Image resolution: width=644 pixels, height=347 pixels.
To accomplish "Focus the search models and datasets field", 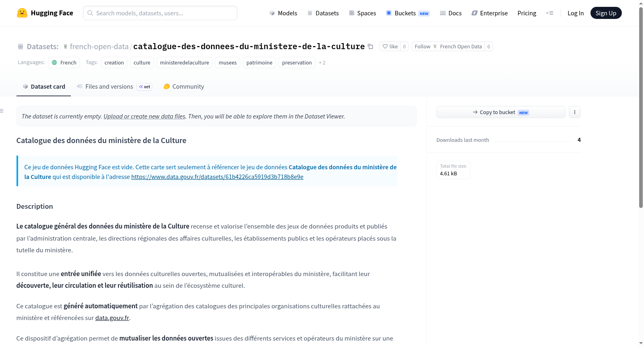I will [x=160, y=13].
